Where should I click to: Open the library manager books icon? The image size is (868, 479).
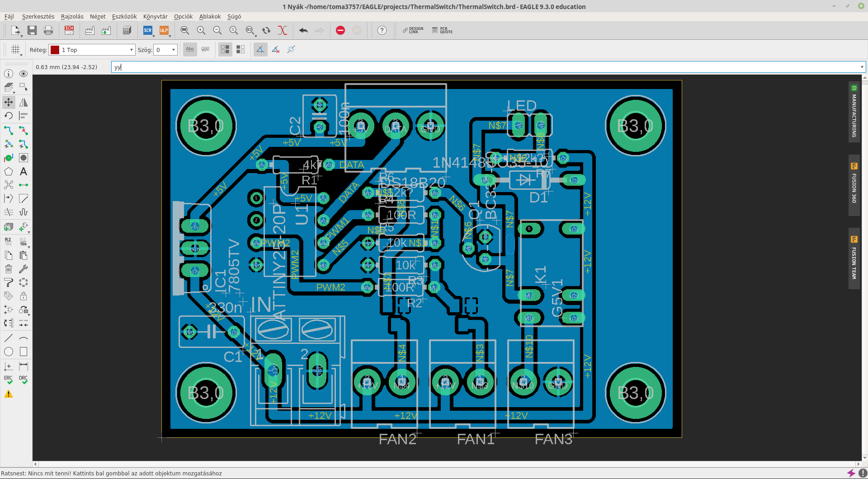pos(127,30)
